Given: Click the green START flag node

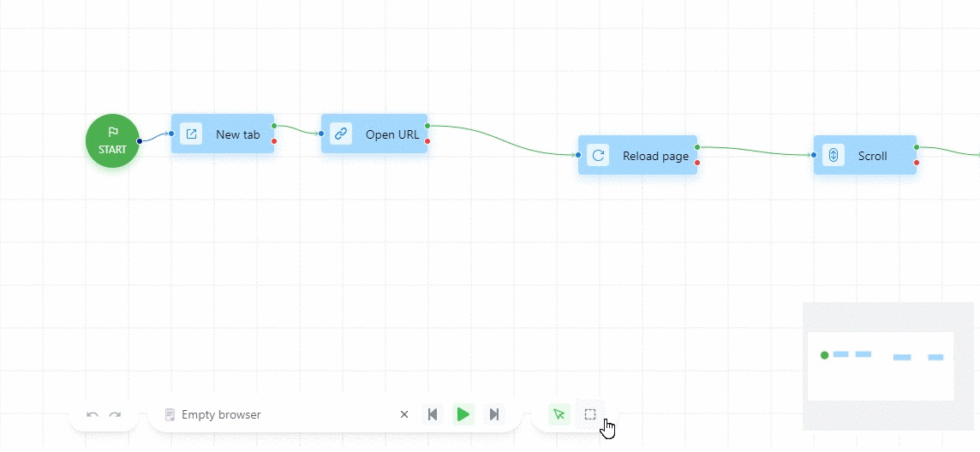Looking at the screenshot, I should [x=112, y=140].
